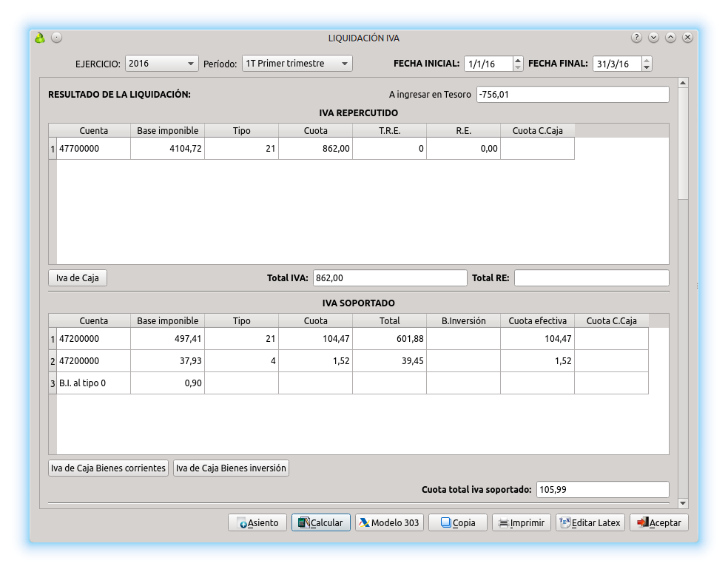Click the Total IVA field

click(390, 278)
